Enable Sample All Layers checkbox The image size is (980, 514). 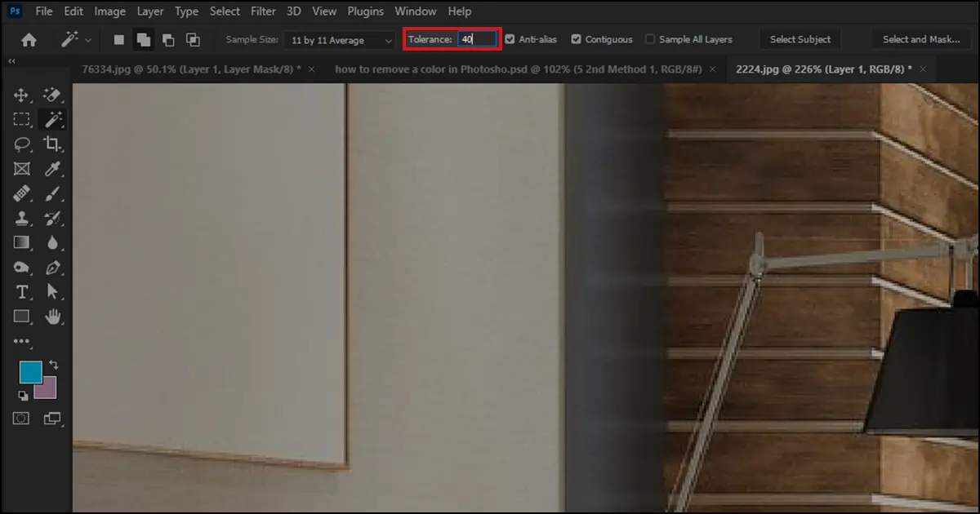(x=650, y=39)
